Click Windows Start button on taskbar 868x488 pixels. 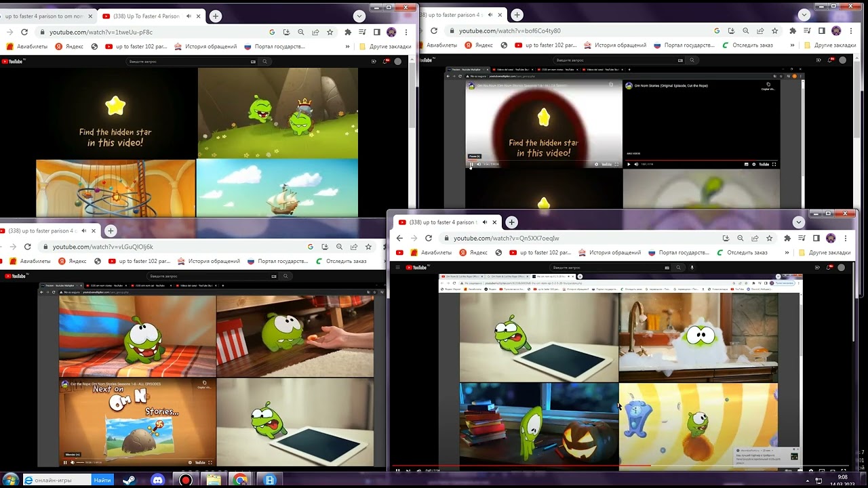click(x=10, y=480)
